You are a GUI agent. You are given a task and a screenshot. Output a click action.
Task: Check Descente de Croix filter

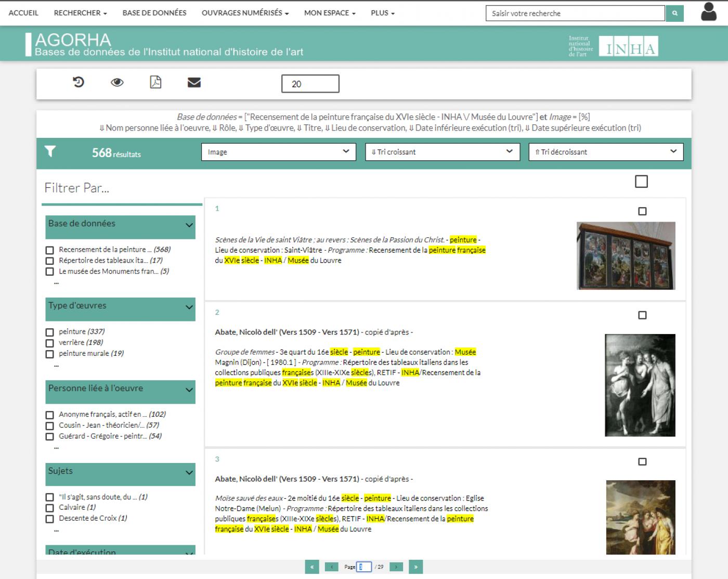(x=50, y=519)
